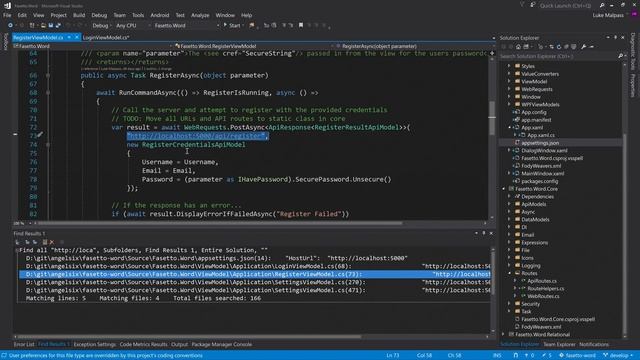
Task: Click the browser link icon after Start
Action: click(x=252, y=25)
